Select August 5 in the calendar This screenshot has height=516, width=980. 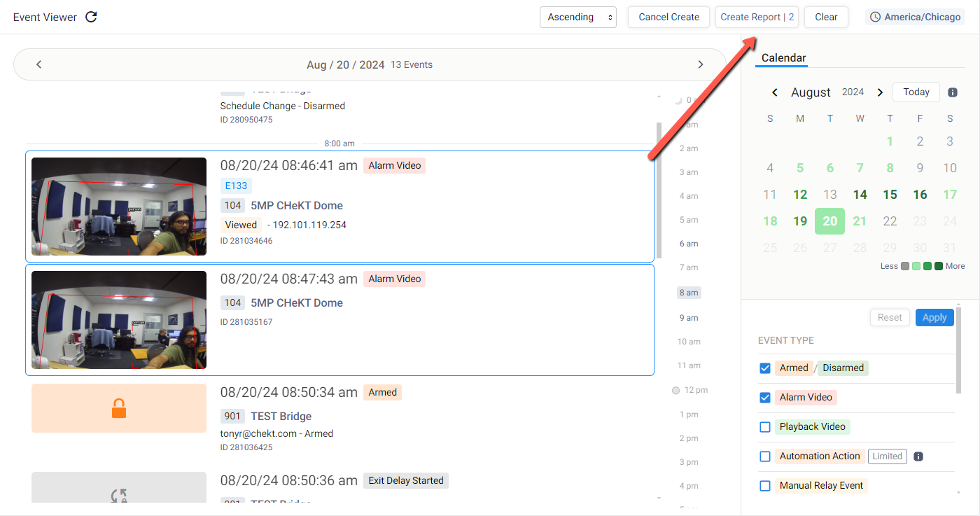point(800,168)
